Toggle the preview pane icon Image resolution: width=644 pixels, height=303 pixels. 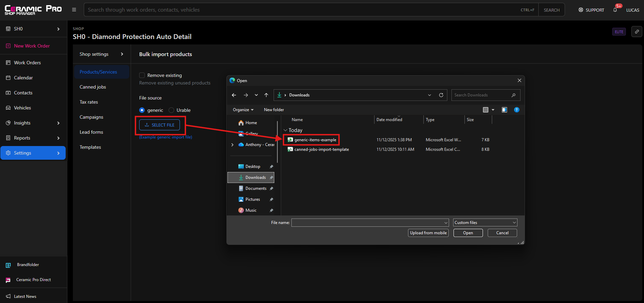(x=504, y=110)
